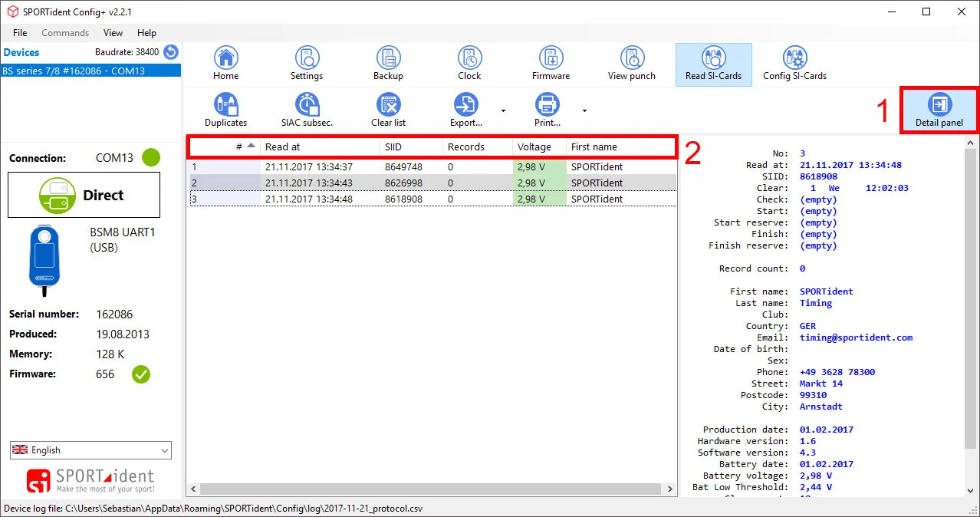
Task: Click left arrow of the list scrollbar
Action: coord(195,489)
